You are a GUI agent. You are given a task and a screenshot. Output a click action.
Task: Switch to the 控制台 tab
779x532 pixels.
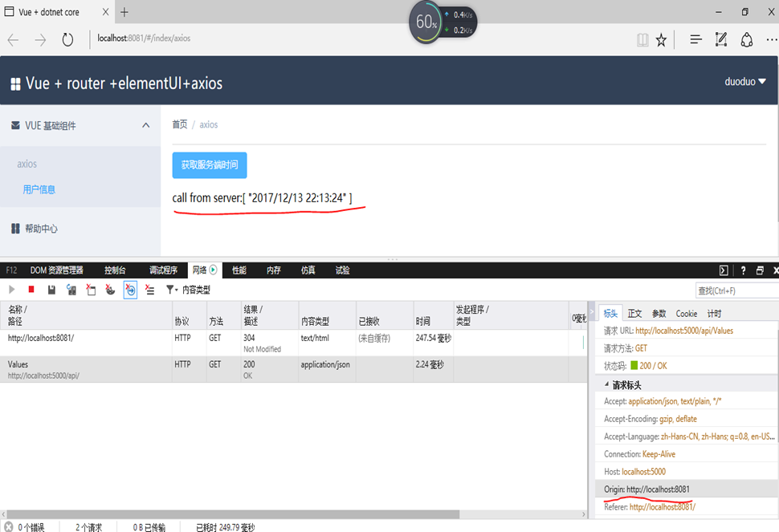coord(115,270)
